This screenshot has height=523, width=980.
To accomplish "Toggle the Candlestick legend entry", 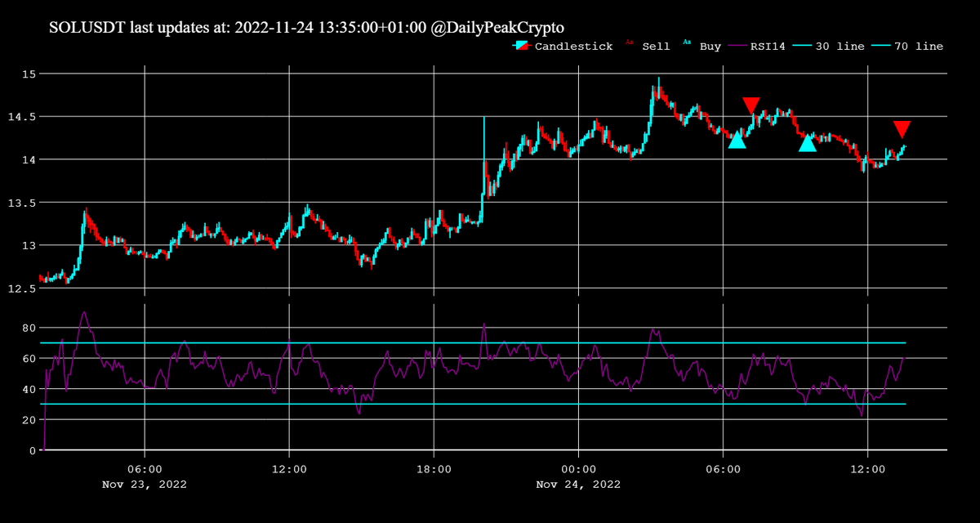I will pyautogui.click(x=563, y=47).
